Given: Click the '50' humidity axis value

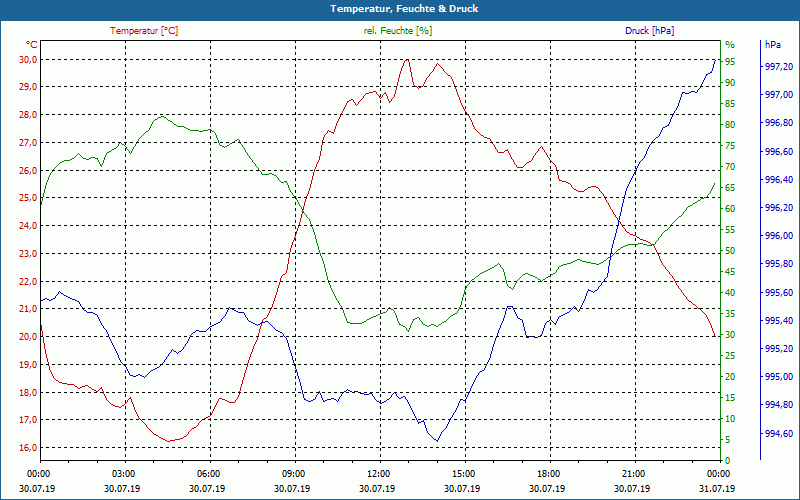Looking at the screenshot, I should 730,251.
